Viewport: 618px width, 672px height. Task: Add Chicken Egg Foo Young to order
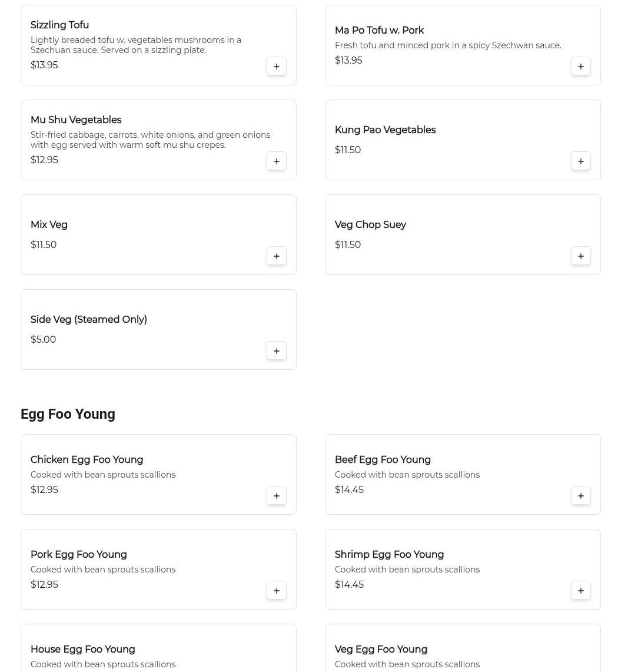pyautogui.click(x=277, y=496)
